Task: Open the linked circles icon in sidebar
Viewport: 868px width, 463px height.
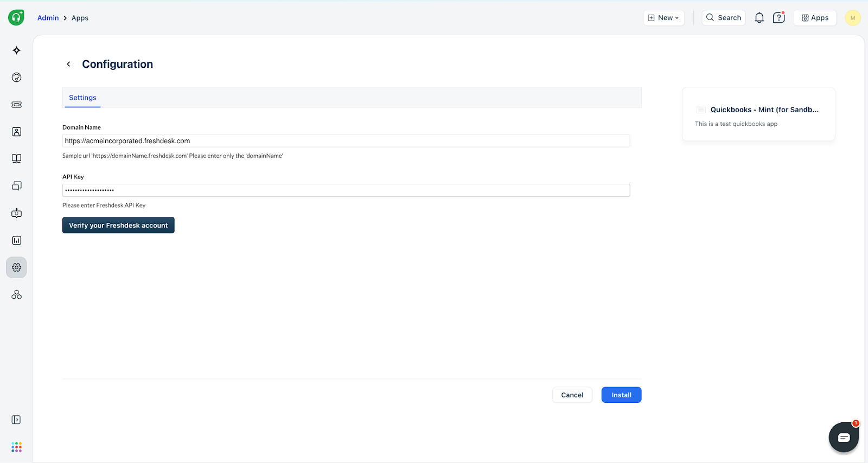Action: [17, 294]
